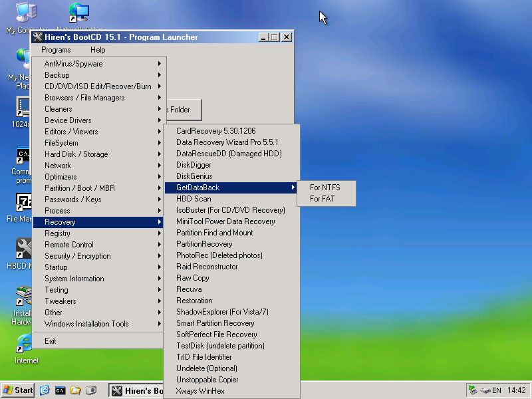The image size is (532, 399).
Task: Expand the FileSystem submenu arrow
Action: tap(159, 143)
